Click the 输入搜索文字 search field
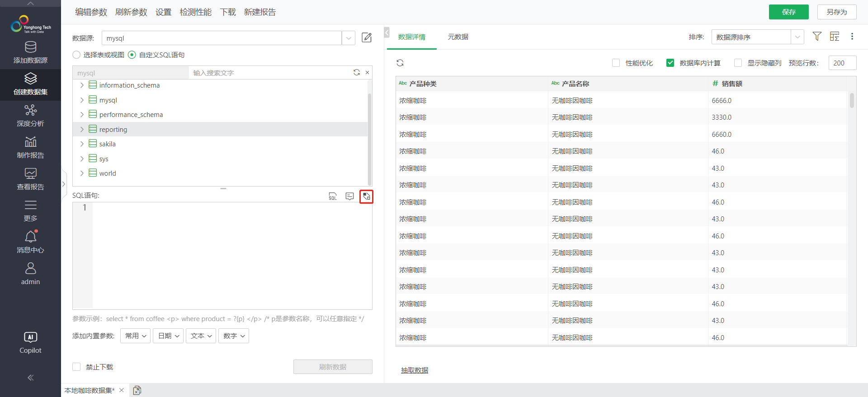The image size is (868, 397). point(270,73)
